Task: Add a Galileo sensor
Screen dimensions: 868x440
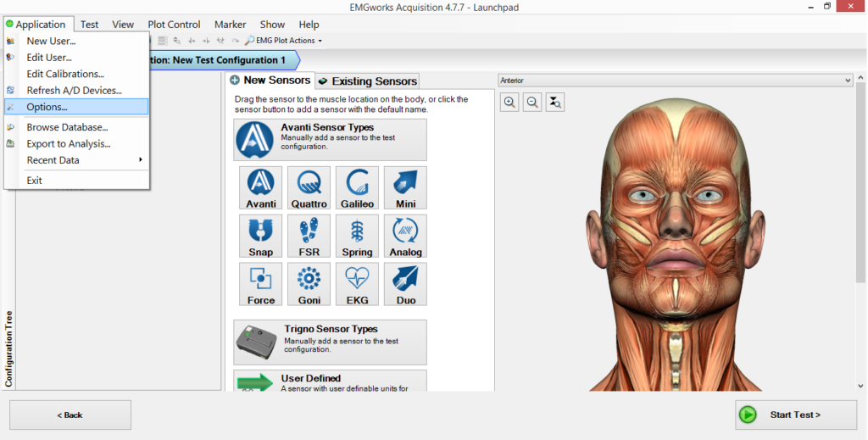Action: click(357, 187)
